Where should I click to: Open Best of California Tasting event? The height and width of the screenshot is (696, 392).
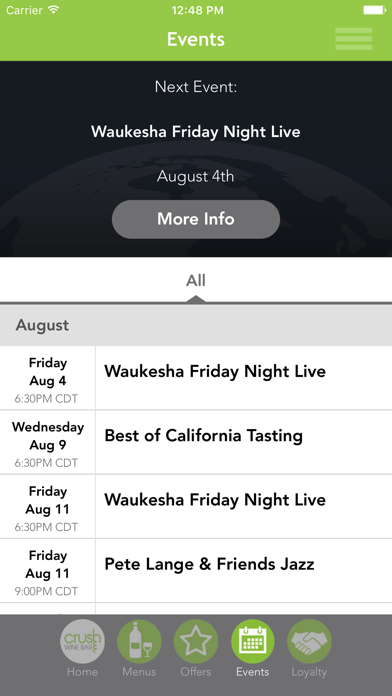(x=196, y=442)
